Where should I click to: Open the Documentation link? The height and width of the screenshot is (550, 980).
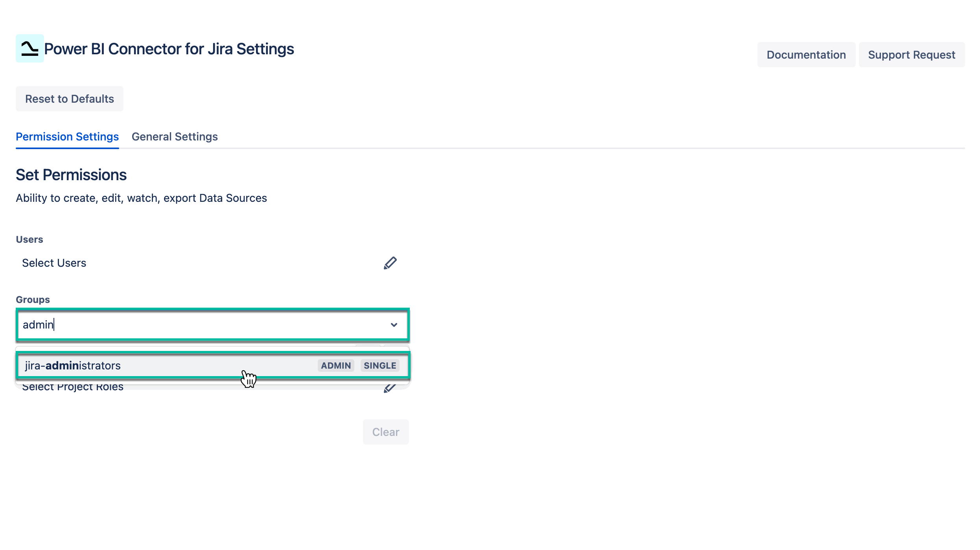point(806,55)
